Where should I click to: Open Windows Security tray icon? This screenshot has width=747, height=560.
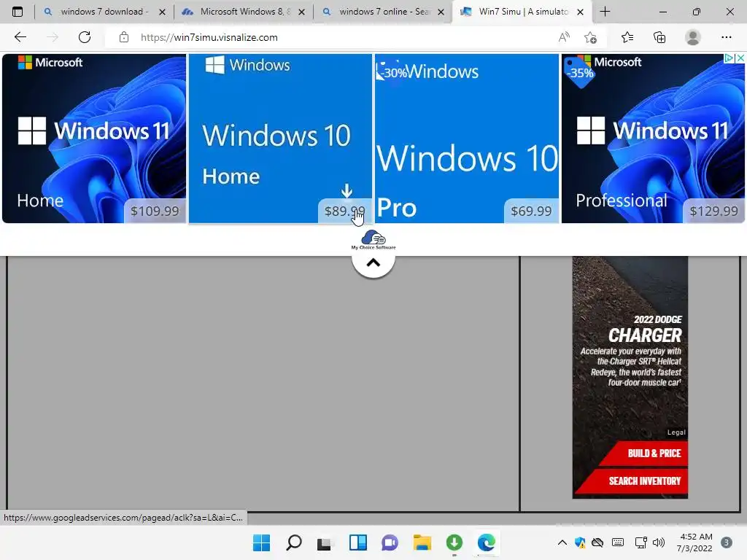tap(580, 542)
